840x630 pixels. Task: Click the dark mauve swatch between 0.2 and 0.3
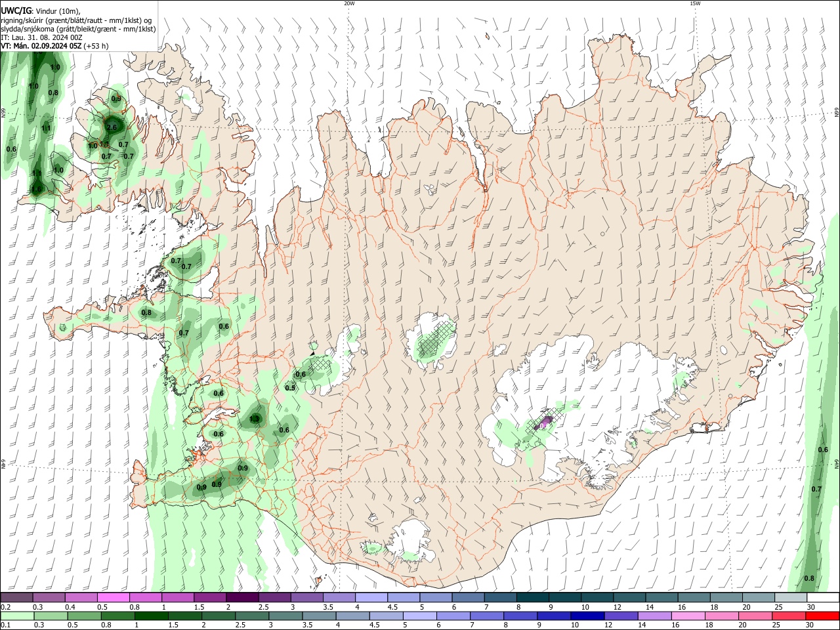16,597
